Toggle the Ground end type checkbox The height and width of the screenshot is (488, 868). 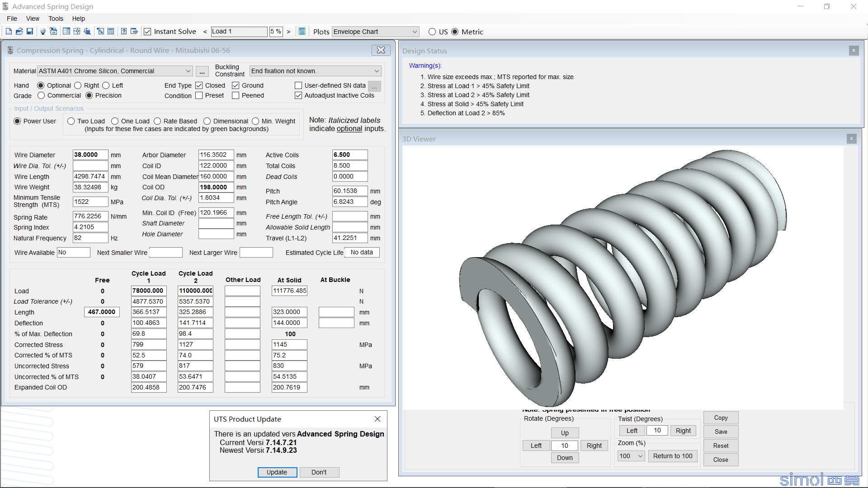[x=236, y=85]
